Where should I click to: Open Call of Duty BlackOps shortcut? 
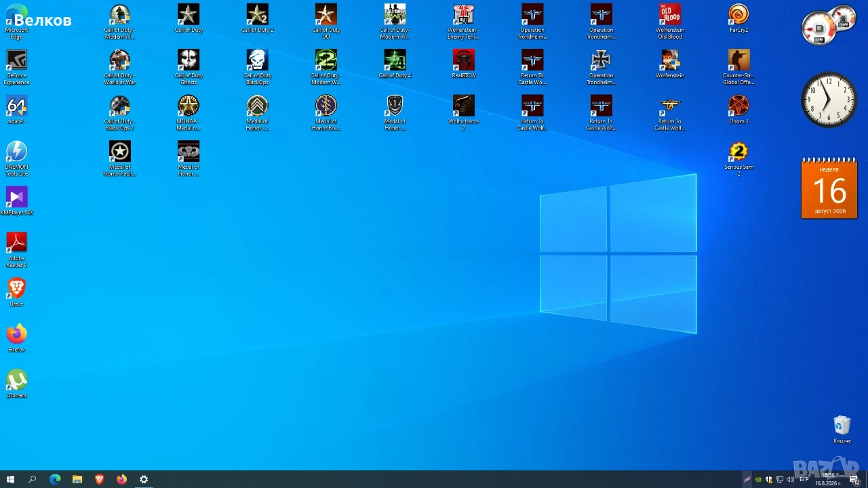[257, 67]
